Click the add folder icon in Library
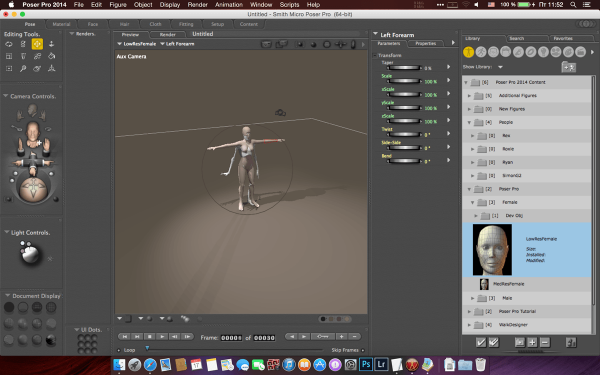The width and height of the screenshot is (600, 375). coord(569,67)
